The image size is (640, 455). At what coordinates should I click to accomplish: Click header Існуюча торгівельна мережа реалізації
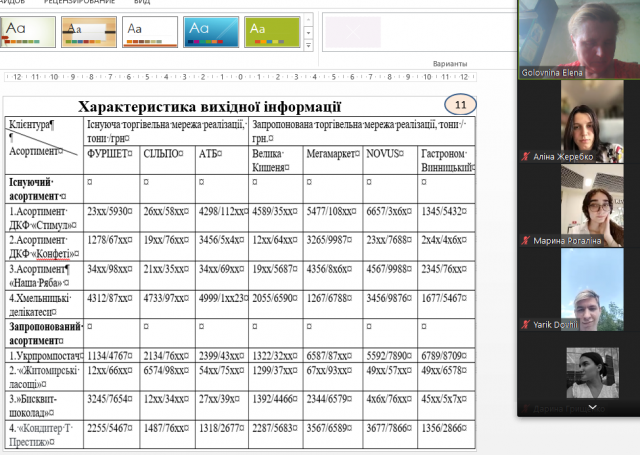coord(167,131)
